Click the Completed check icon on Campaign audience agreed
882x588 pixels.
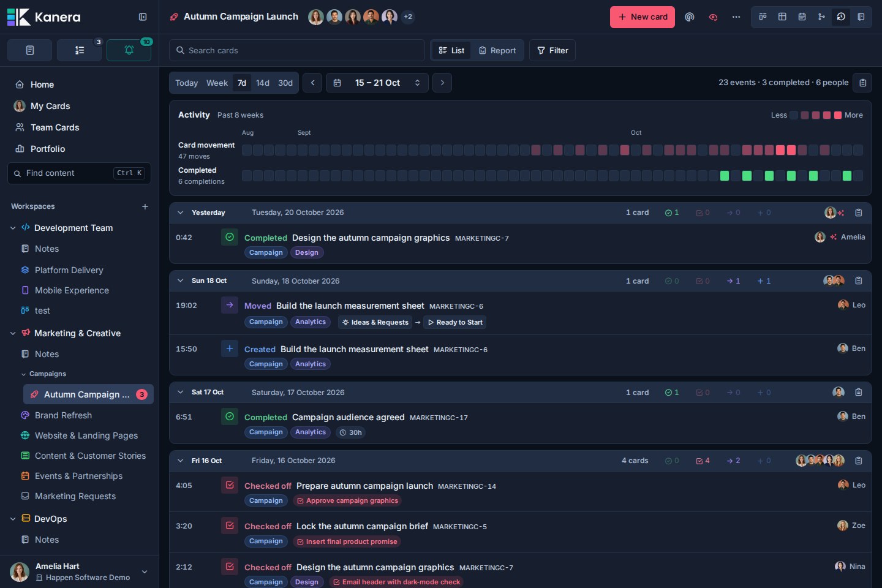click(230, 417)
